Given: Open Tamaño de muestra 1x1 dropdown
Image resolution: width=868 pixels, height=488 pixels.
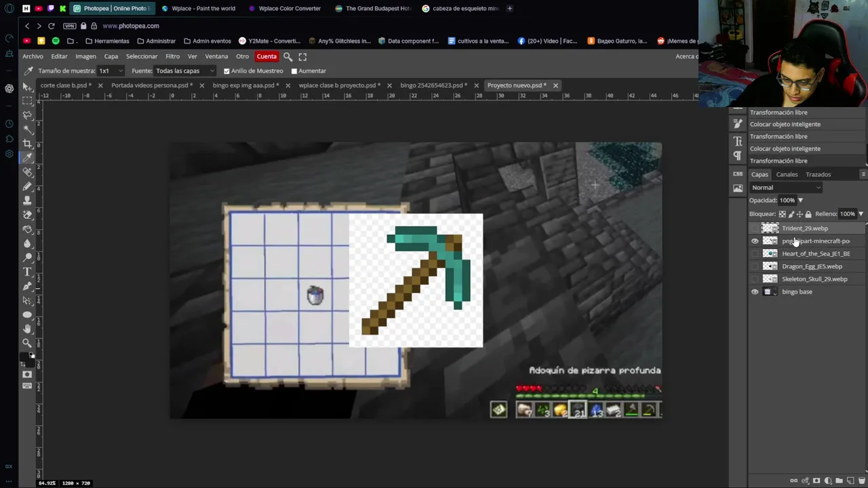Looking at the screenshot, I should tap(111, 71).
